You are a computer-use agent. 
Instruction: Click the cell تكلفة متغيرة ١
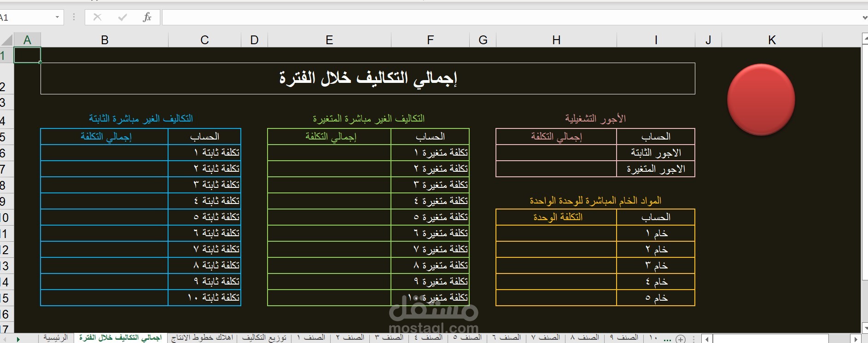coord(430,152)
